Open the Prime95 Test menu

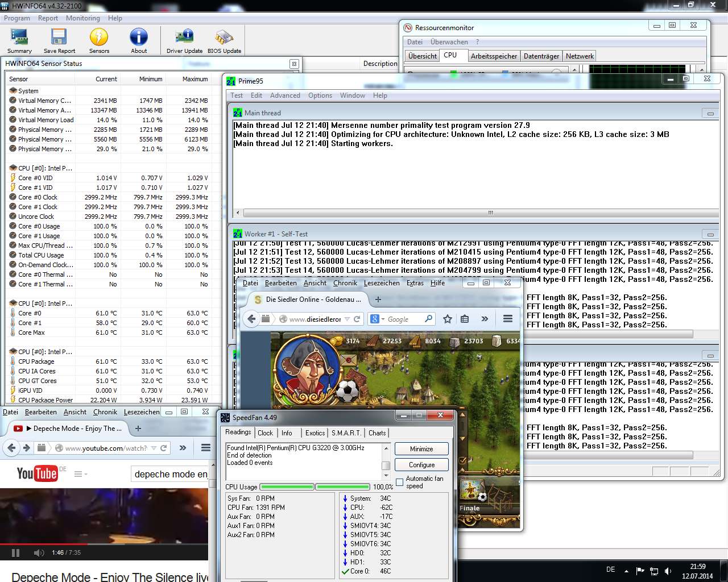[x=237, y=95]
